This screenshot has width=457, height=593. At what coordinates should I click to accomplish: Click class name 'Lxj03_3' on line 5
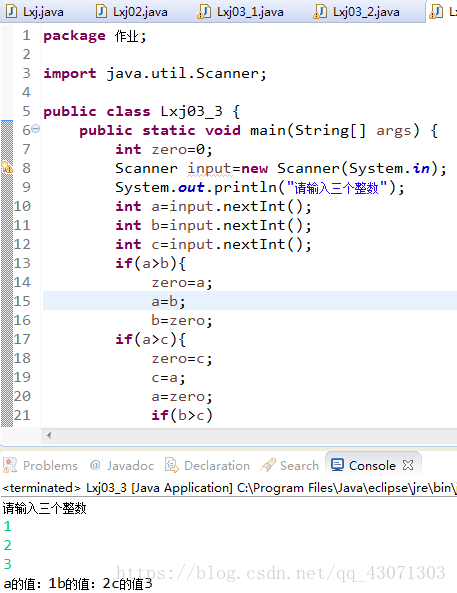point(191,112)
